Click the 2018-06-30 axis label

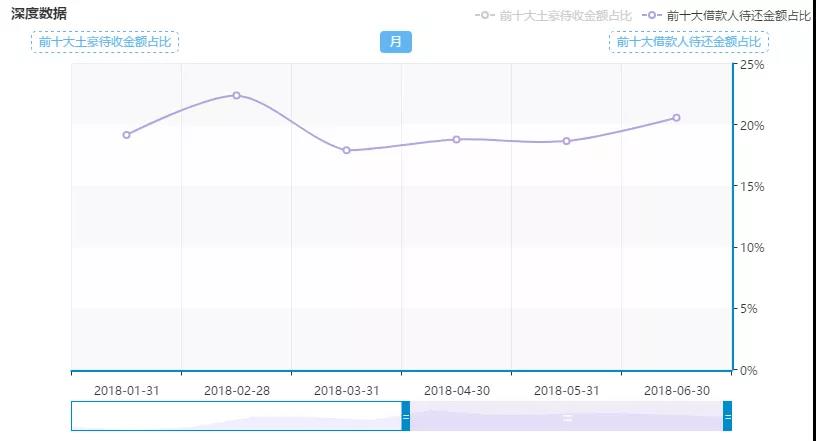pos(677,390)
